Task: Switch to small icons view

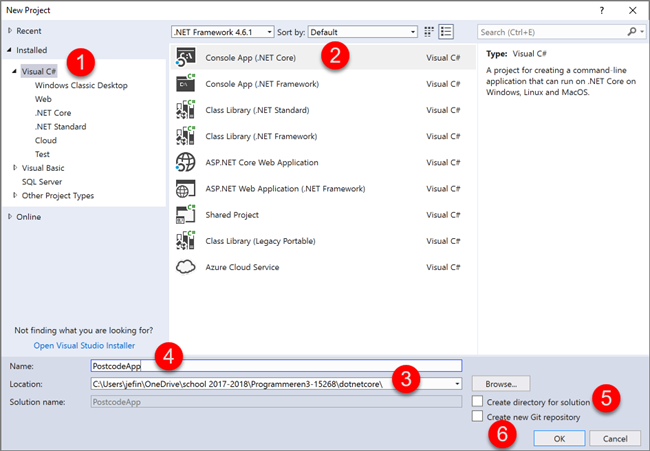Action: point(429,32)
